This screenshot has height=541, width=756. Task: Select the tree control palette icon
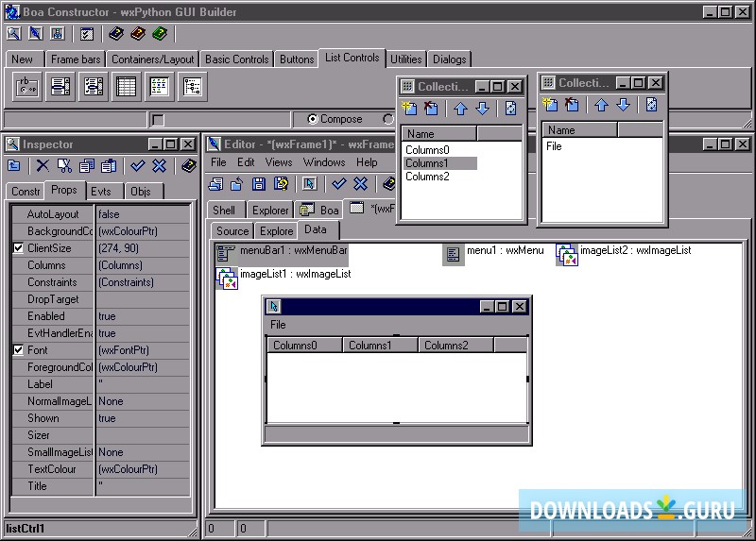tap(193, 87)
